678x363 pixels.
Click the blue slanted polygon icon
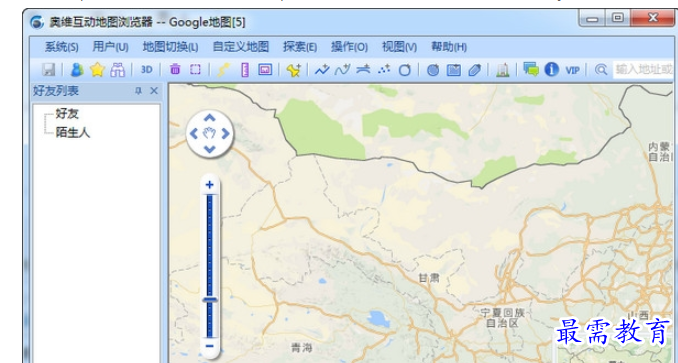coord(474,70)
